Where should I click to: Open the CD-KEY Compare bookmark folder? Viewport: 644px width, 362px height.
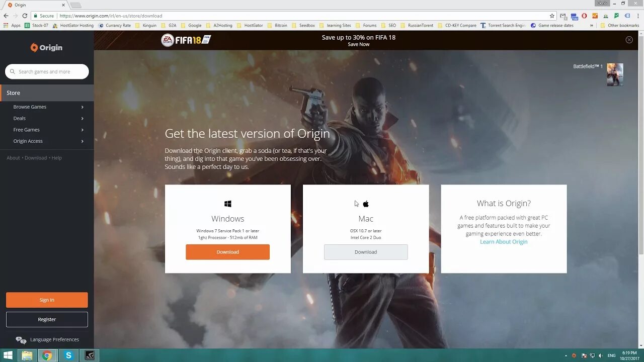click(x=457, y=25)
